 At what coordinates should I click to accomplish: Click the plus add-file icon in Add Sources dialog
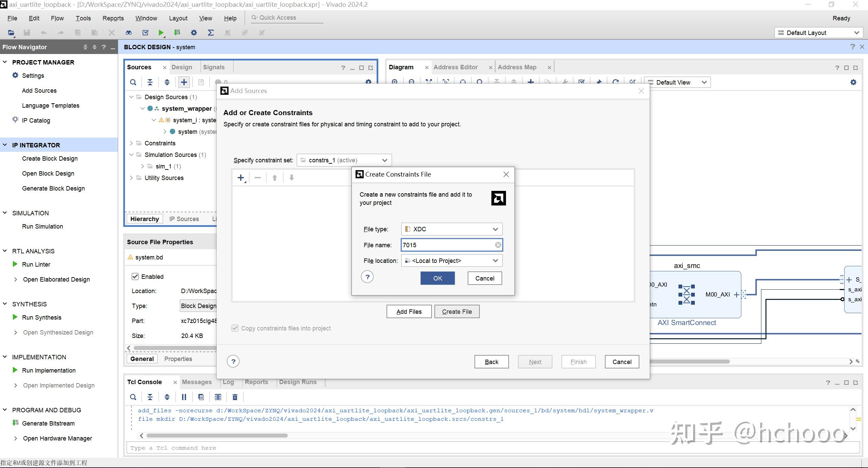[x=241, y=178]
